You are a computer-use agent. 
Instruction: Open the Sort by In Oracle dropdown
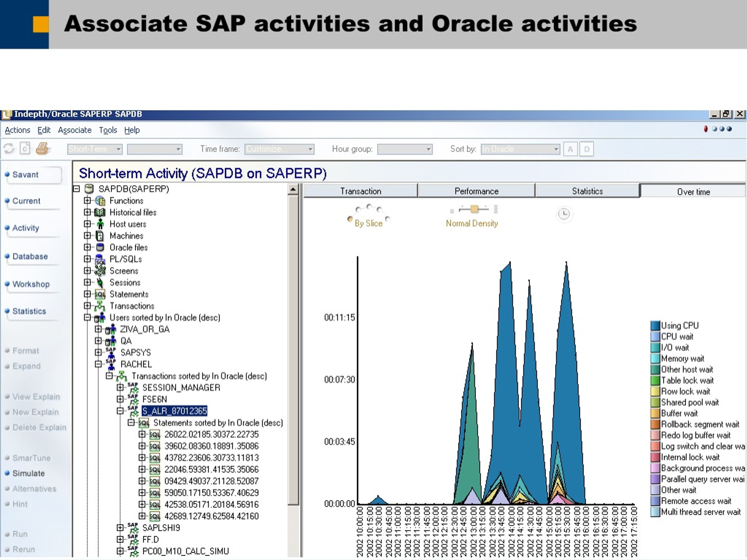tap(520, 149)
